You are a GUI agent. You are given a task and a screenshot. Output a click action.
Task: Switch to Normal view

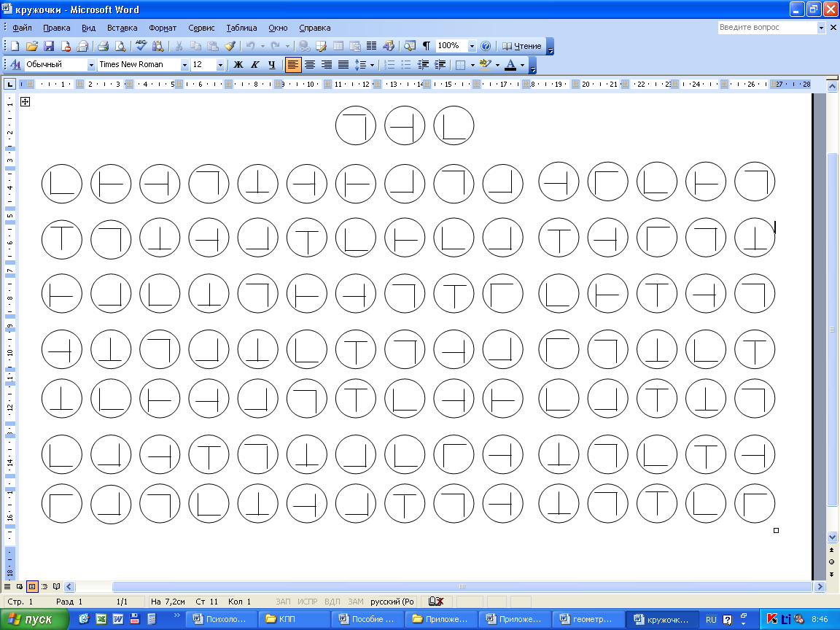[x=7, y=586]
